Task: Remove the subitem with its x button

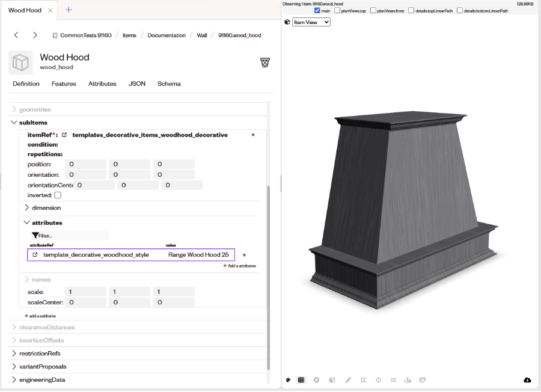Action: [x=253, y=135]
